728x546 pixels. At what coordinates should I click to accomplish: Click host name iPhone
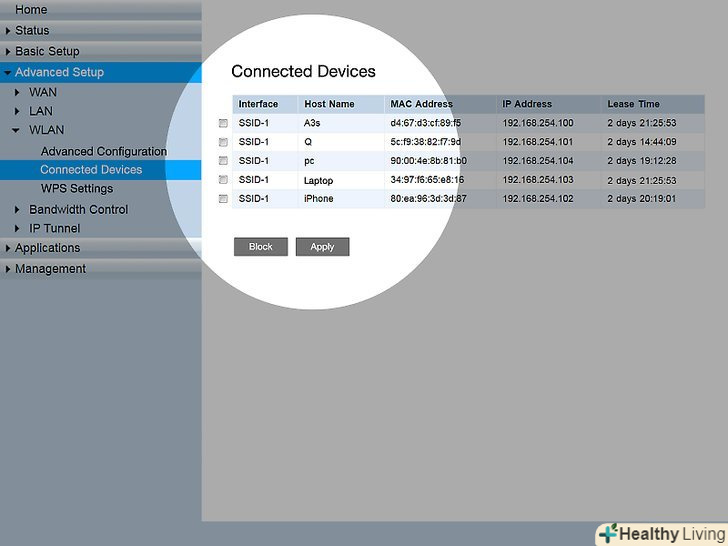pos(318,199)
